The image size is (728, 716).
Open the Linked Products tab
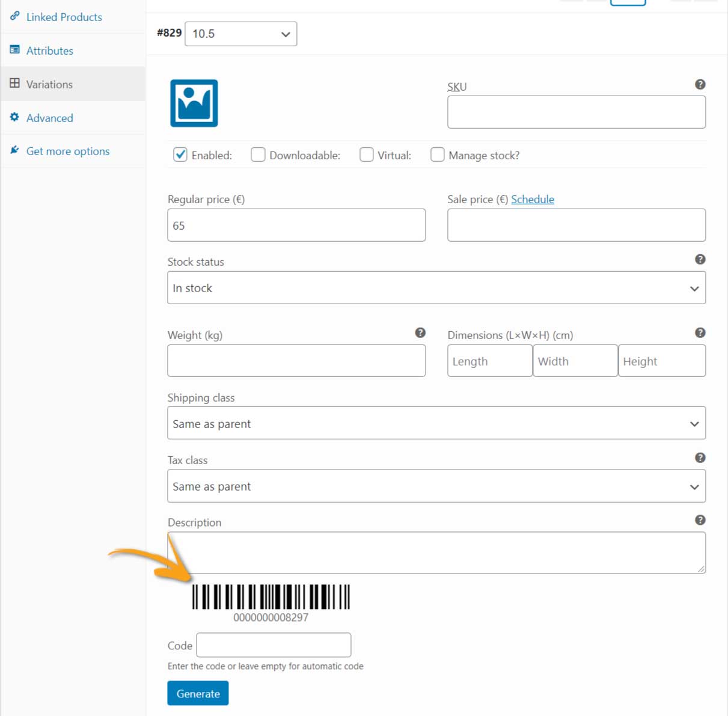click(x=73, y=17)
